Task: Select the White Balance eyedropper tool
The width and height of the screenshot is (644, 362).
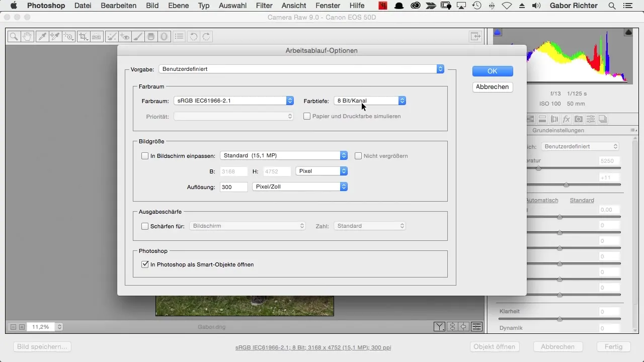Action: coord(42,37)
